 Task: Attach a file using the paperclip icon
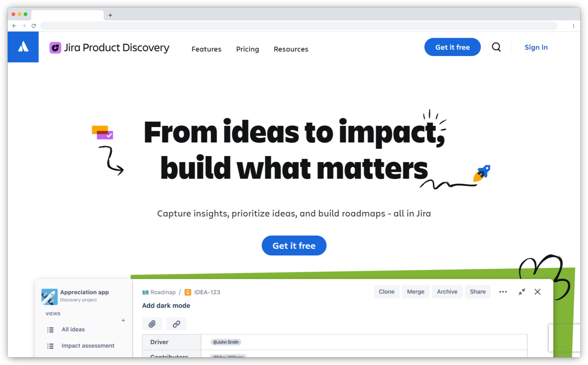pos(152,324)
